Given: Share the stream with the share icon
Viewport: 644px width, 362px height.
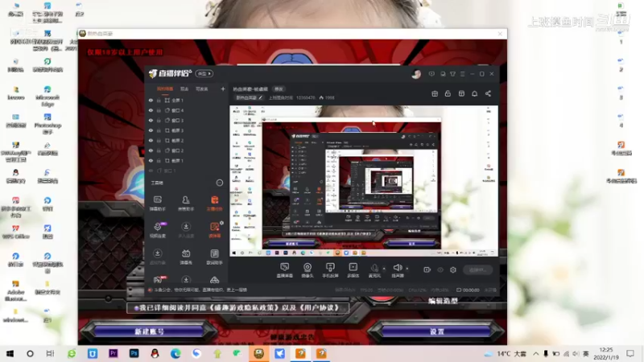Looking at the screenshot, I should tap(488, 93).
